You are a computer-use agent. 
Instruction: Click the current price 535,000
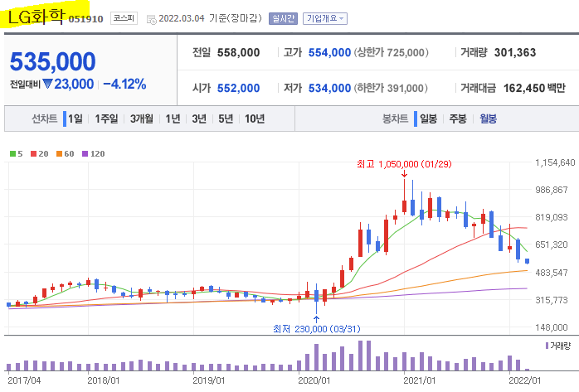pos(53,61)
